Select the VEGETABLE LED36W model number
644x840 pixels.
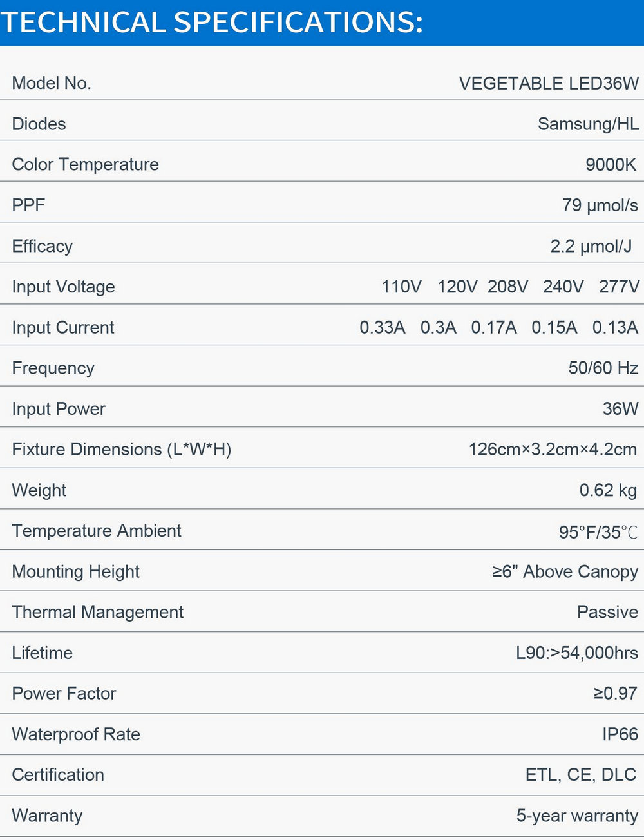click(x=549, y=83)
